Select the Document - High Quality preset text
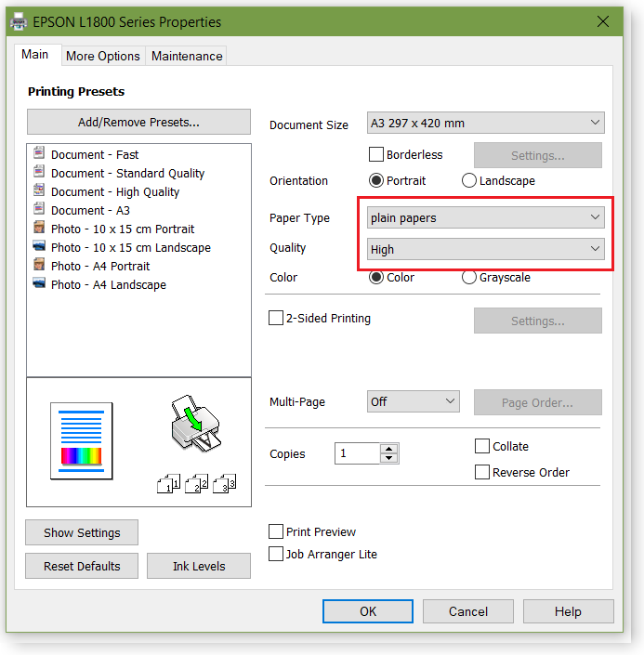Image resolution: width=644 pixels, height=655 pixels. [x=115, y=191]
